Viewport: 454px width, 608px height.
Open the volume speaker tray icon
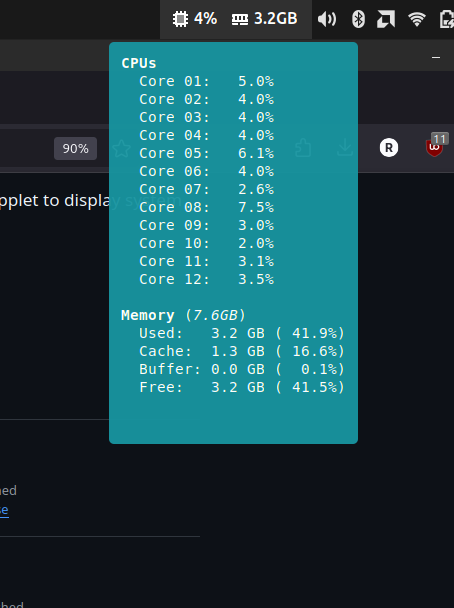327,19
